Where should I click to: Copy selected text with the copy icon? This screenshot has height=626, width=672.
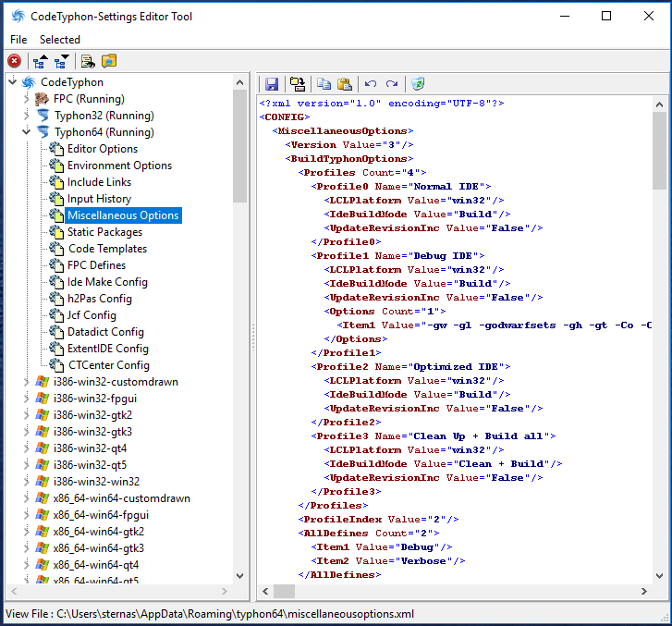click(324, 84)
